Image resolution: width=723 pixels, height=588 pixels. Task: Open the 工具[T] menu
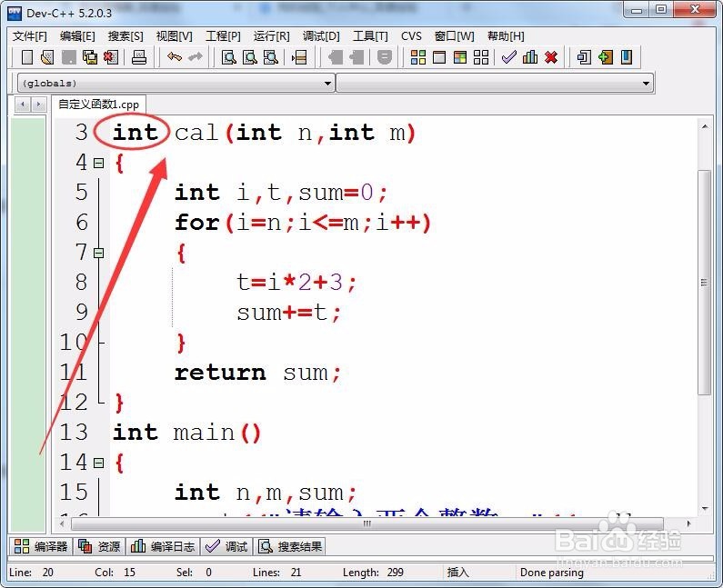point(370,36)
